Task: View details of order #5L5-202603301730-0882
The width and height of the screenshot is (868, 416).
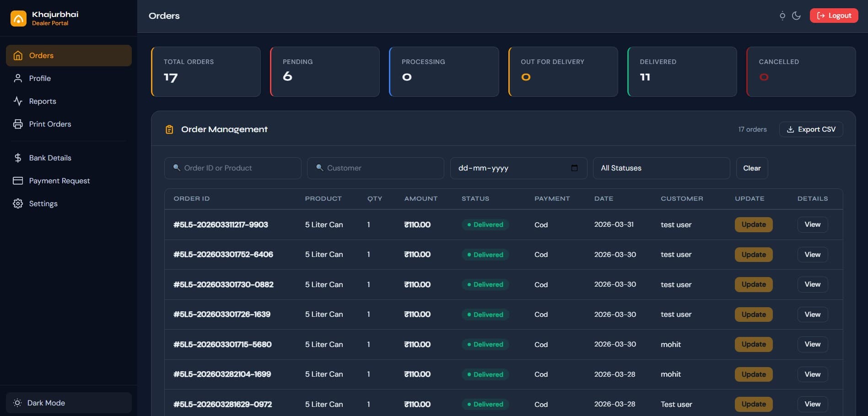Action: tap(812, 284)
